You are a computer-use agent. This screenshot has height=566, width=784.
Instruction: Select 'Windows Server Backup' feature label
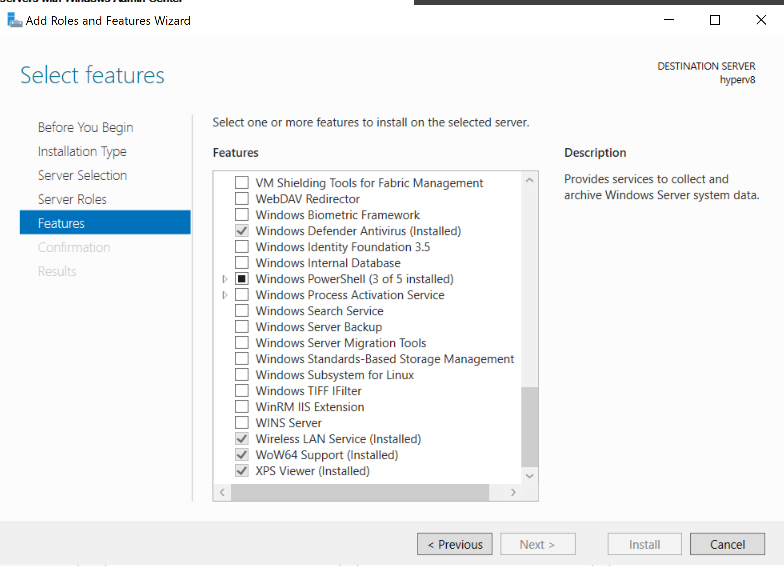pos(319,327)
